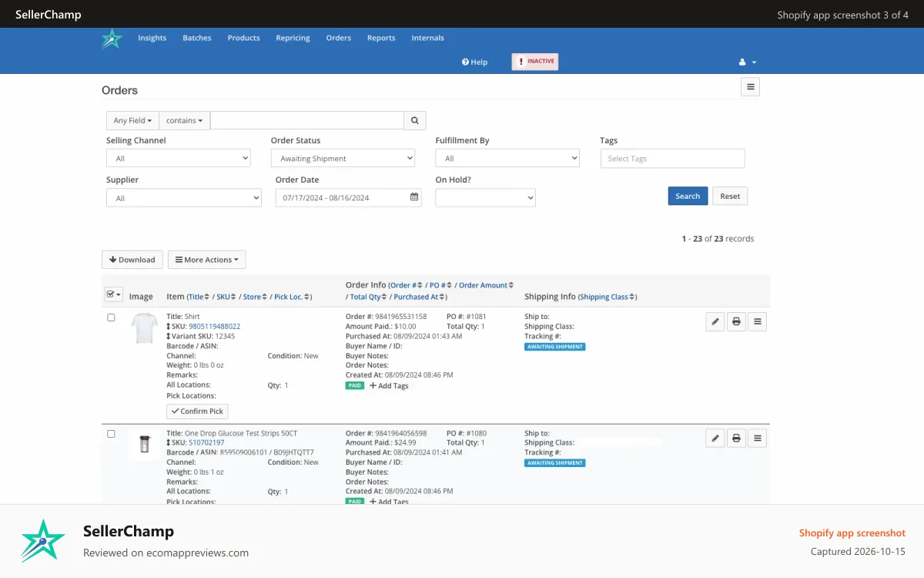Expand the On Hold? dropdown
This screenshot has height=578, width=924.
tap(486, 198)
